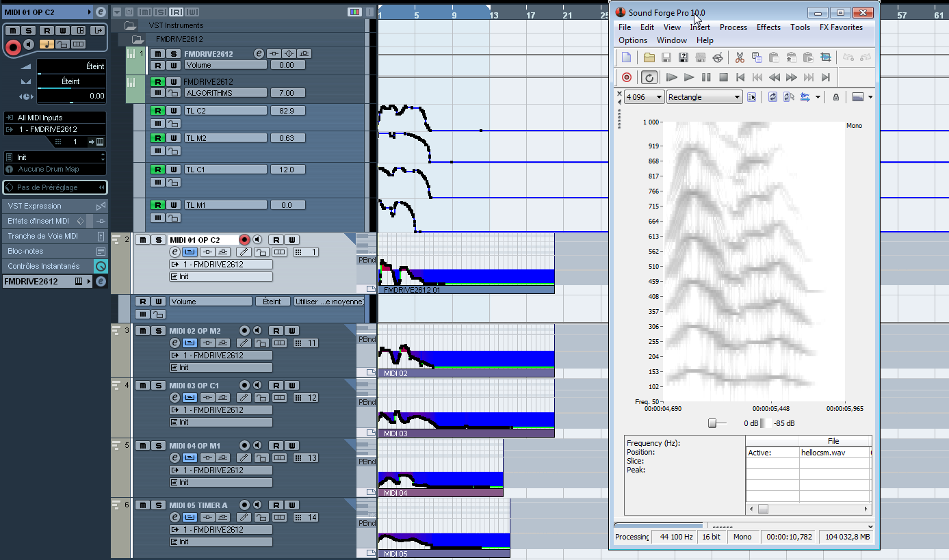Click the Sound Forge Record button
This screenshot has height=560, width=949.
626,78
